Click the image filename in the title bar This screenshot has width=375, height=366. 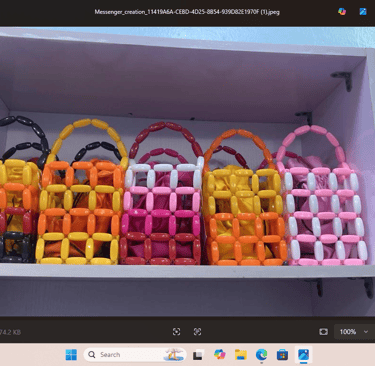(x=187, y=12)
